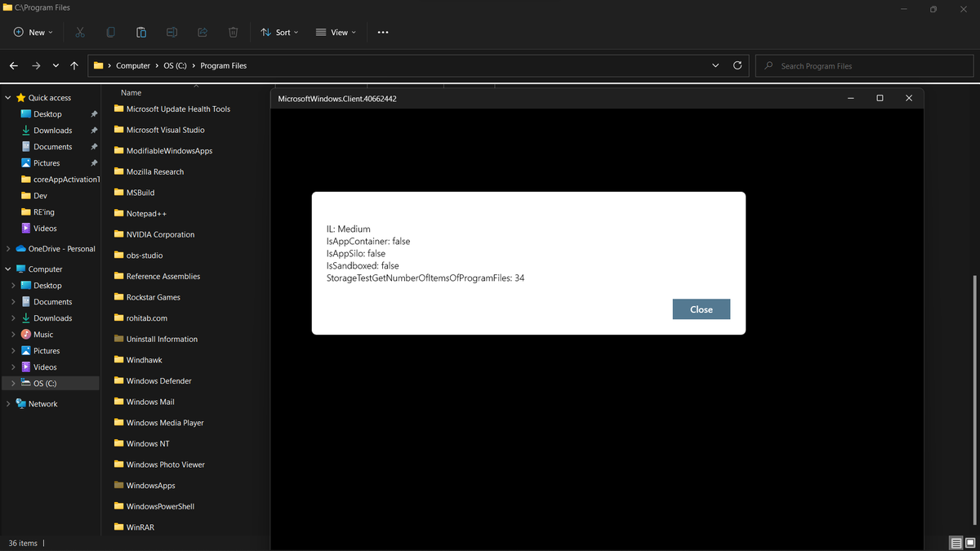Viewport: 980px width, 551px height.
Task: Select the Notepad++ folder
Action: pyautogui.click(x=140, y=214)
